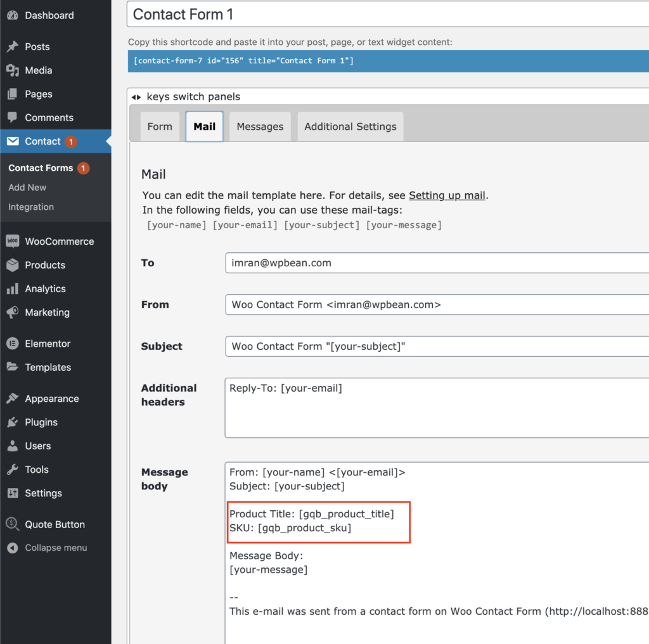Click the Contact Form 1 title field
Viewport: 649px width, 644px height.
[388, 15]
